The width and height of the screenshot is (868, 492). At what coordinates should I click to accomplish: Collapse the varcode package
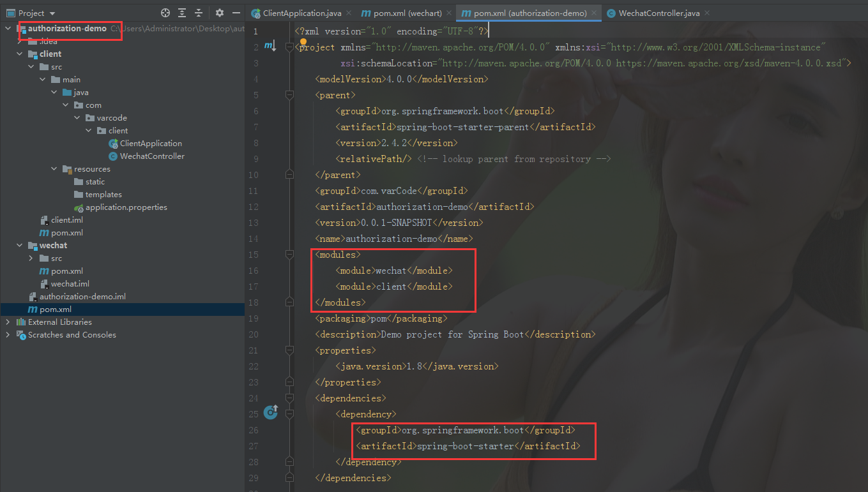pos(77,118)
